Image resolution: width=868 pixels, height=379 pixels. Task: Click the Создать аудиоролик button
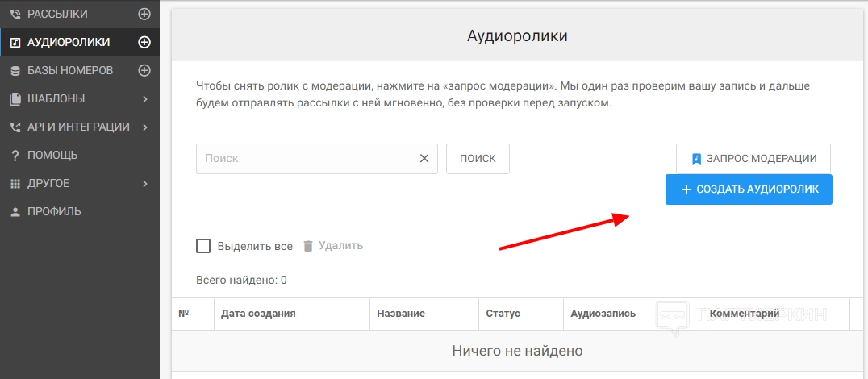pyautogui.click(x=749, y=189)
